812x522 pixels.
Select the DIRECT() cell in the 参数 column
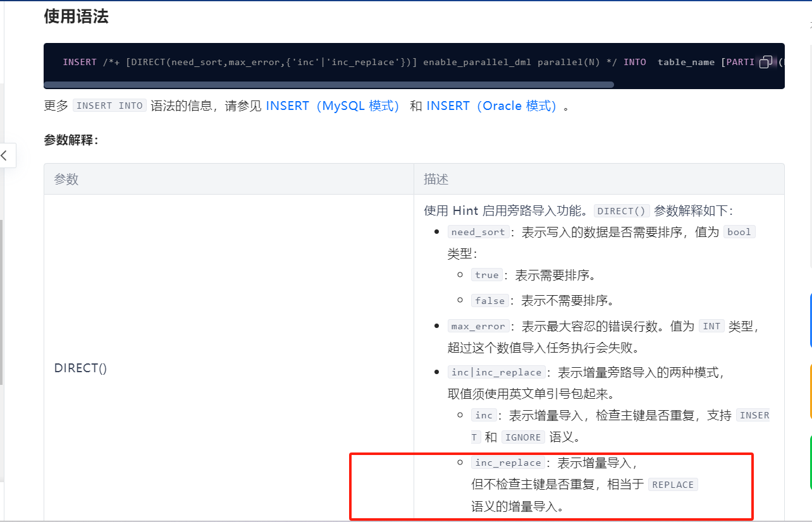point(80,368)
